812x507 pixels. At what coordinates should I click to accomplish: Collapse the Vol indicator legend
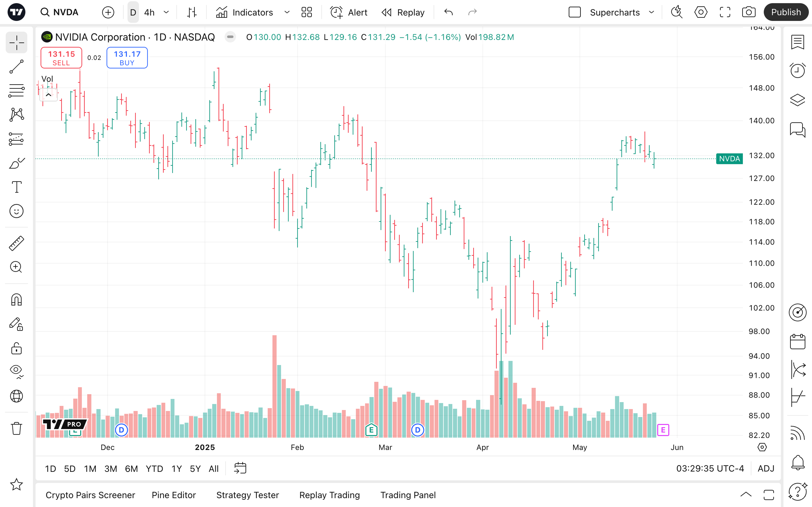pyautogui.click(x=48, y=95)
